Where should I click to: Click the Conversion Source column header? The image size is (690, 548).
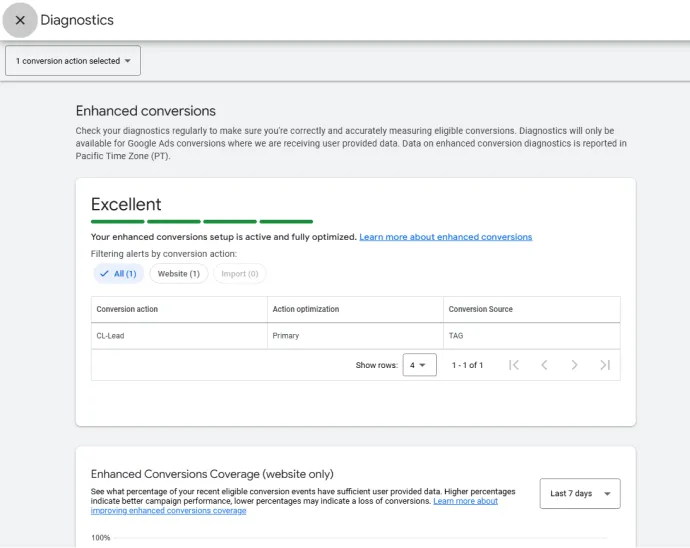point(532,309)
